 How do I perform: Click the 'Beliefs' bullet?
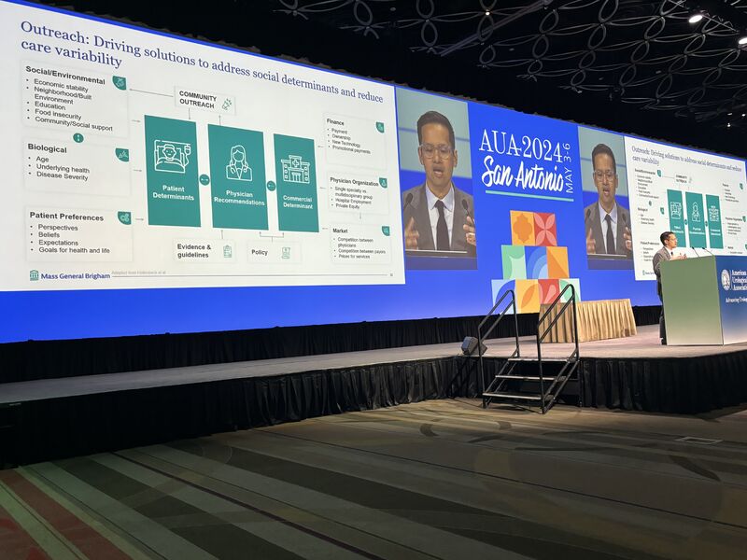click(49, 235)
